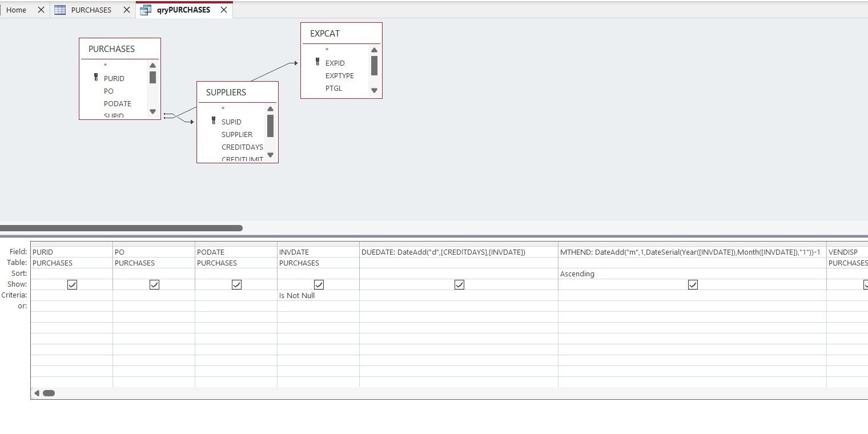Click the empty Sort cell under PURID
This screenshot has width=868, height=434.
tap(72, 274)
